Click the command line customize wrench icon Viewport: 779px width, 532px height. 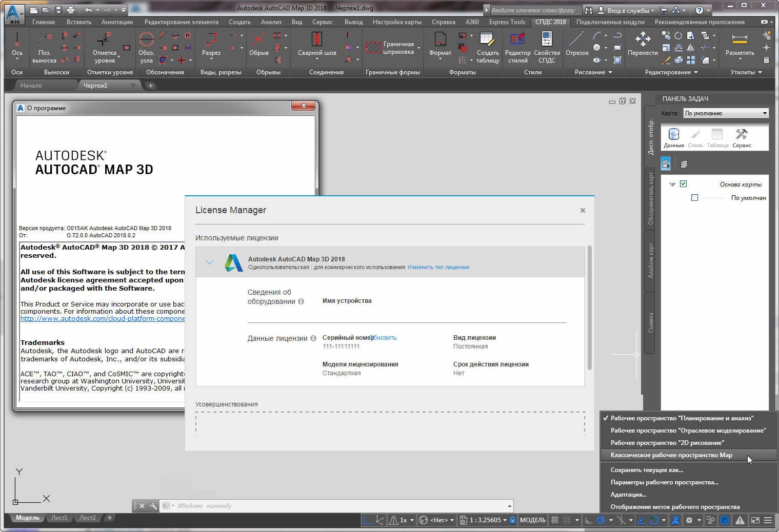[x=153, y=506]
